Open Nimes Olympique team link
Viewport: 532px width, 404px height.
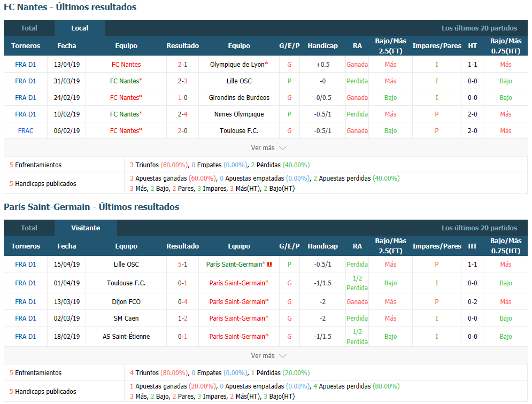point(239,114)
